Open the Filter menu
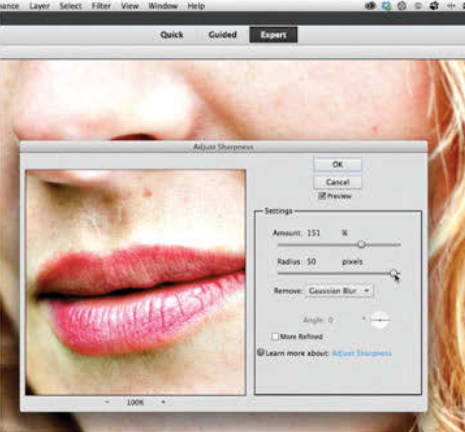465x432 pixels. click(101, 6)
